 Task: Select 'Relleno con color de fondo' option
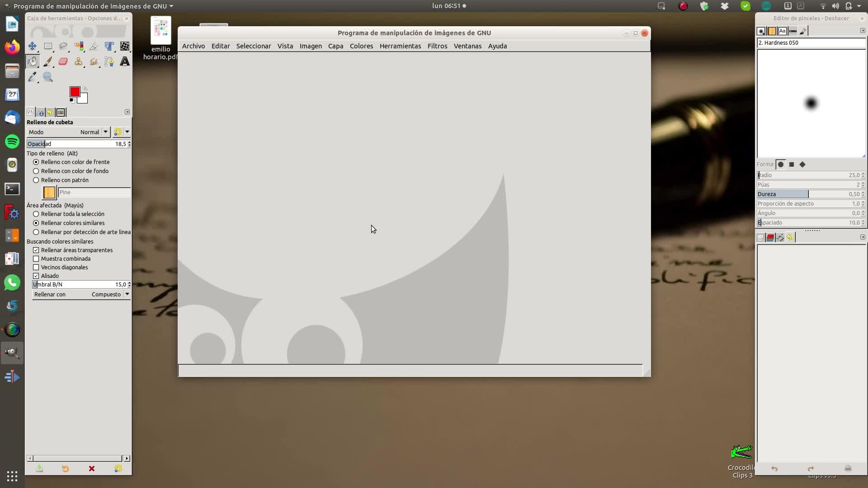[x=36, y=171]
